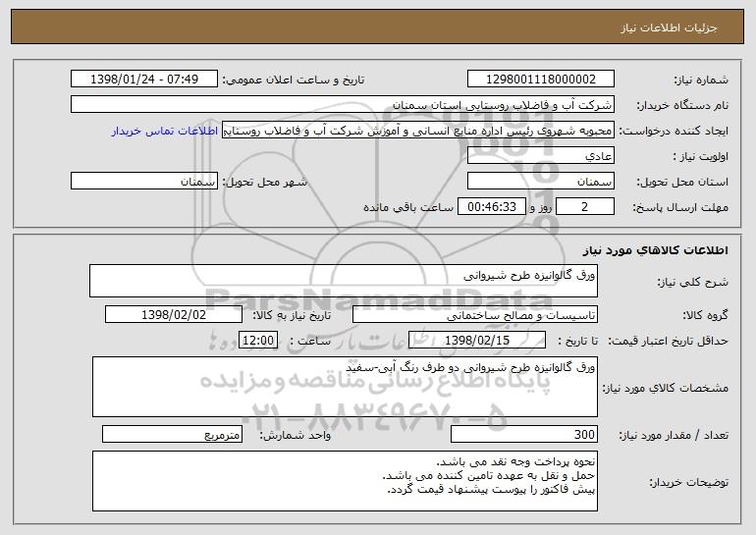Click the goods group field تاسیسات و مصالح ساختمانی

tap(475, 315)
